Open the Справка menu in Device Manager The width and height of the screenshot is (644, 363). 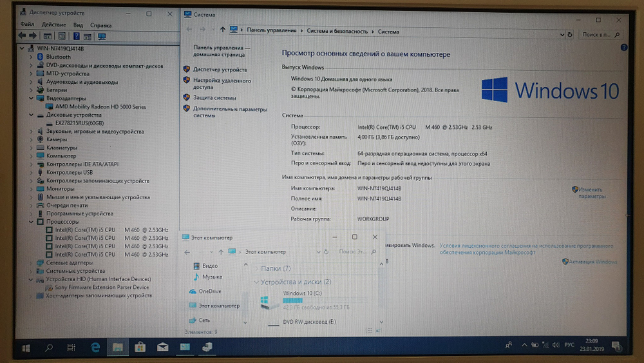point(100,26)
